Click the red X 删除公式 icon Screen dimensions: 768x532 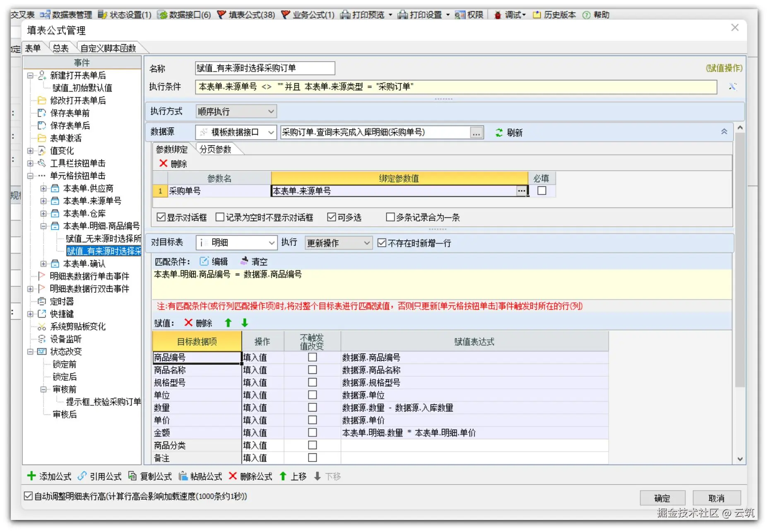click(233, 476)
